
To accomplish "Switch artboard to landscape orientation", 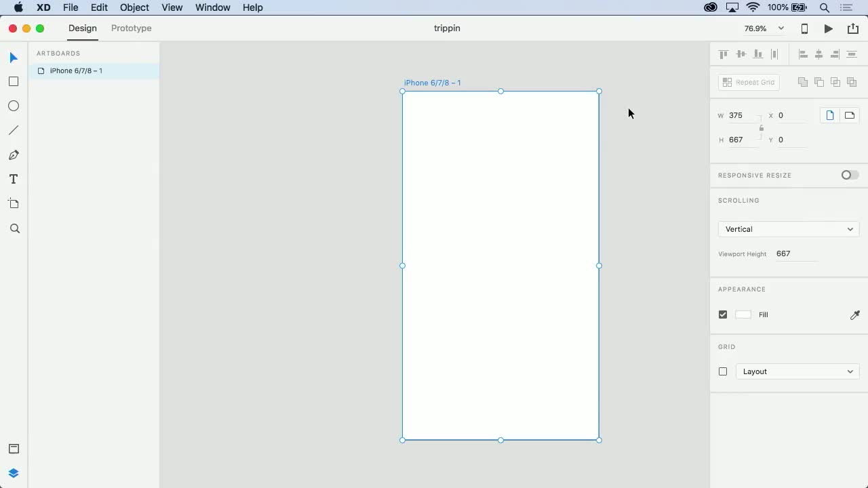I will pyautogui.click(x=849, y=115).
